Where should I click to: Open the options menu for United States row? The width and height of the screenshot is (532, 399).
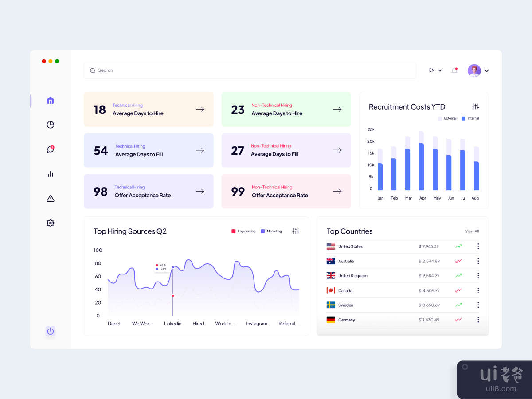(478, 246)
